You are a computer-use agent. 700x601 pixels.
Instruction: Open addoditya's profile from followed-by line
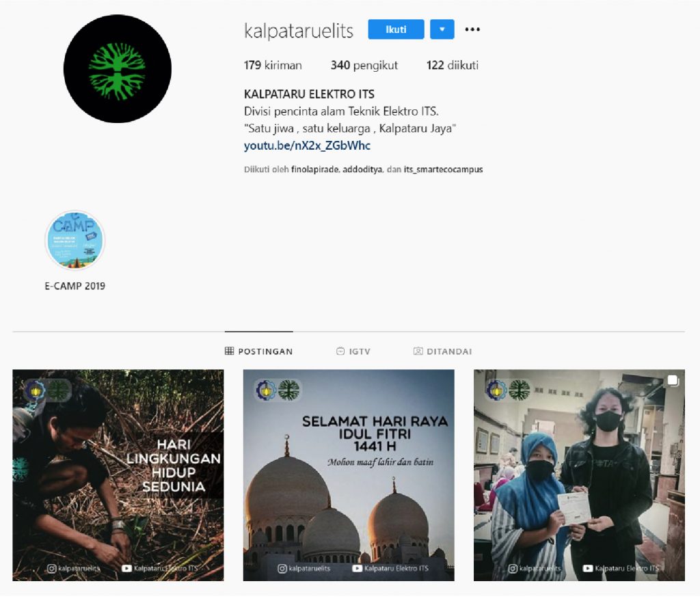click(362, 170)
